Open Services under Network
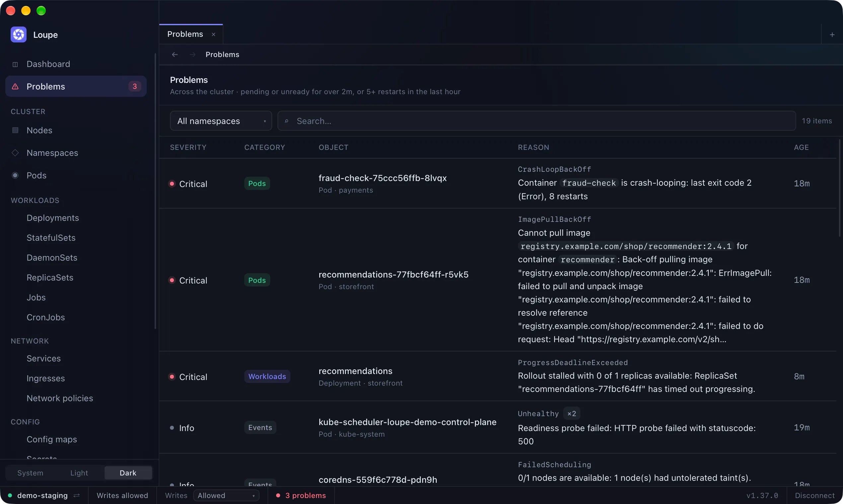The width and height of the screenshot is (843, 504). (x=76, y=358)
